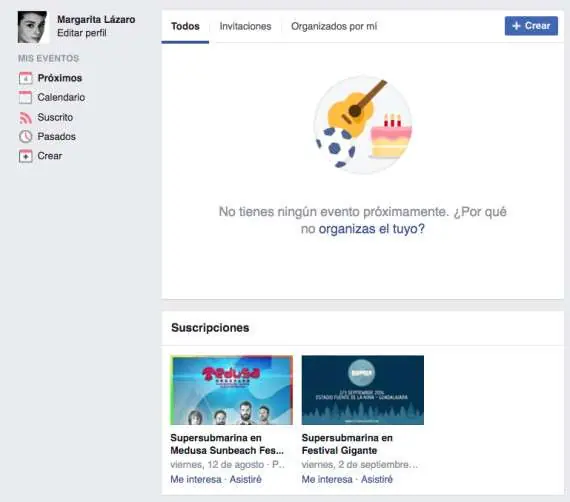Screen dimensions: 570x502
Task: Click Me interesa for Medusa Sunbeach event
Action: coord(196,479)
